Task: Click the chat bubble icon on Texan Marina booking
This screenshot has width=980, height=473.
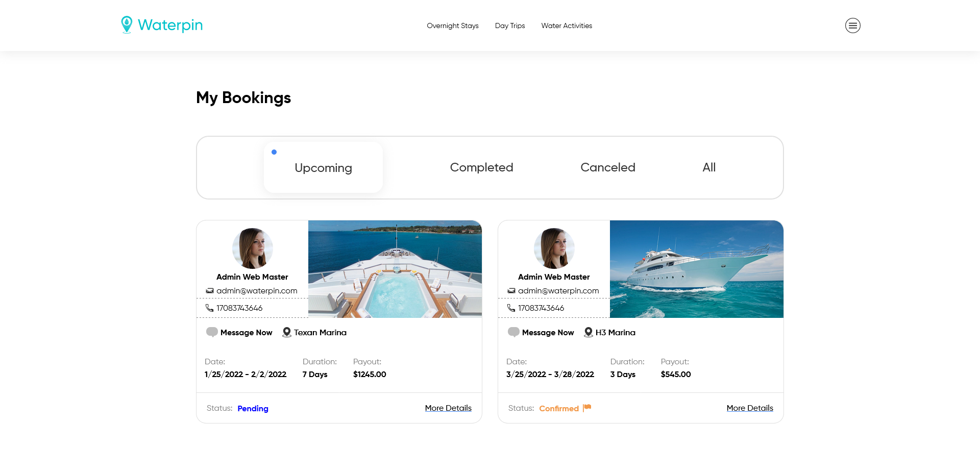Action: click(x=212, y=332)
